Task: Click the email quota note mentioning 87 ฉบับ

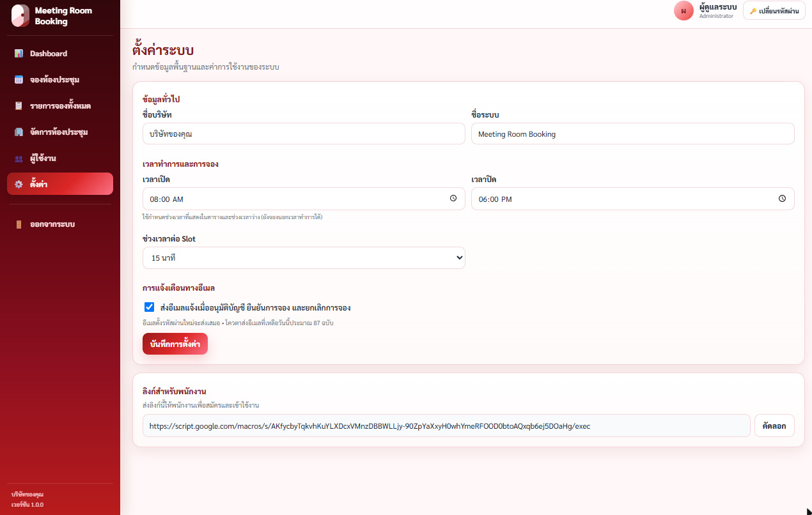Action: pos(238,323)
